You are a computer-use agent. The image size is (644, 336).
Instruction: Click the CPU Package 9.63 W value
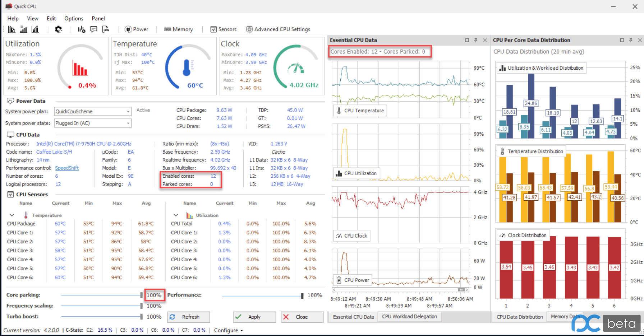tap(224, 110)
